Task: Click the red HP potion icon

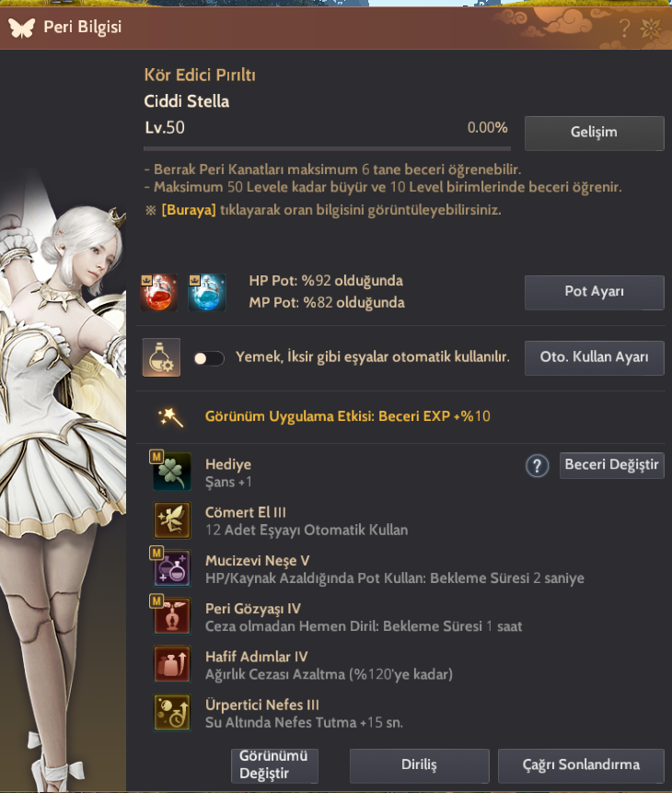Action: pos(158,292)
